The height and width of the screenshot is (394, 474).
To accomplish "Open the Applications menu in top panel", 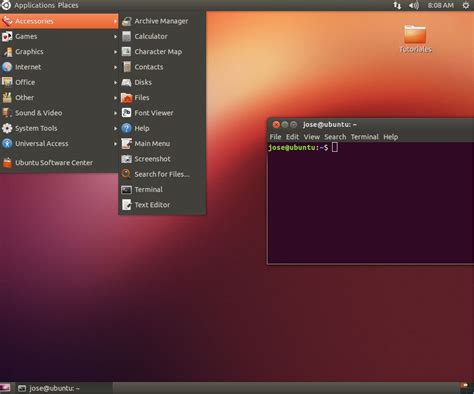I will (34, 5).
